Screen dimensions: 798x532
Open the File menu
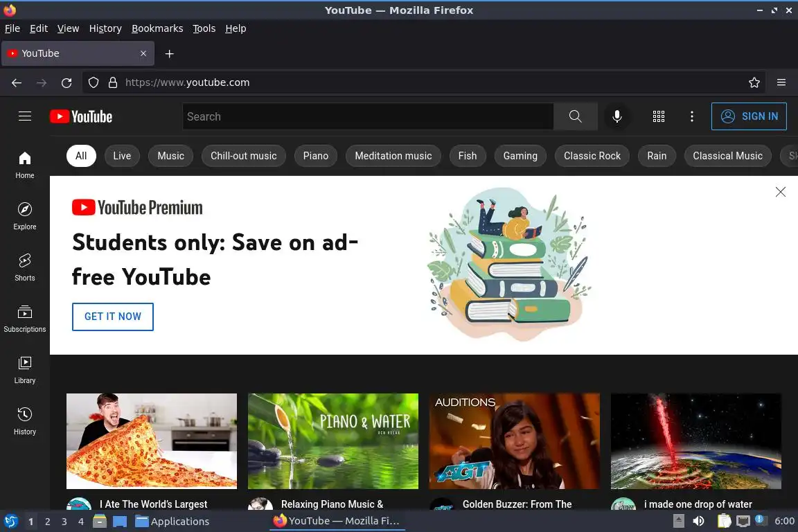click(x=12, y=28)
